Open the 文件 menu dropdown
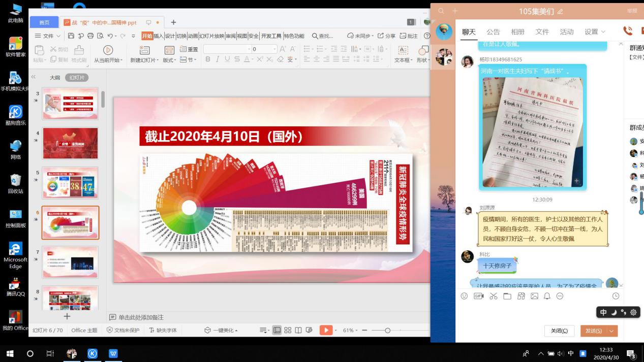This screenshot has width=644, height=362. 48,36
